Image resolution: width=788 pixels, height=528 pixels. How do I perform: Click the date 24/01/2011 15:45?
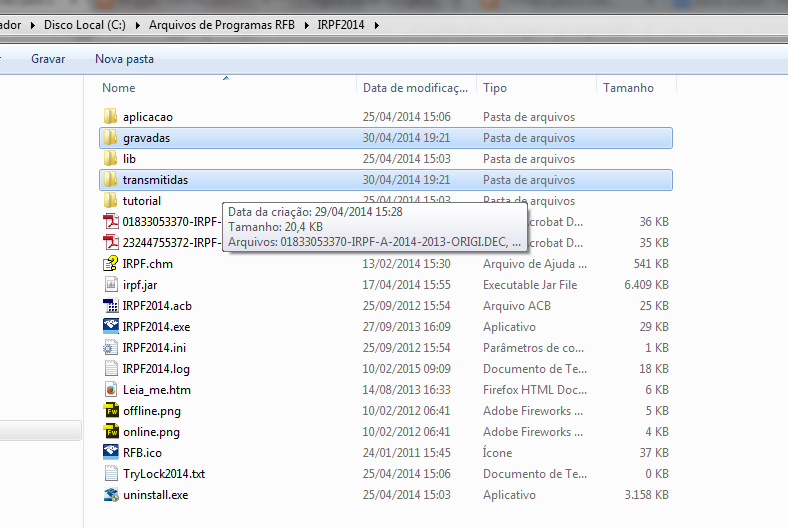click(406, 453)
